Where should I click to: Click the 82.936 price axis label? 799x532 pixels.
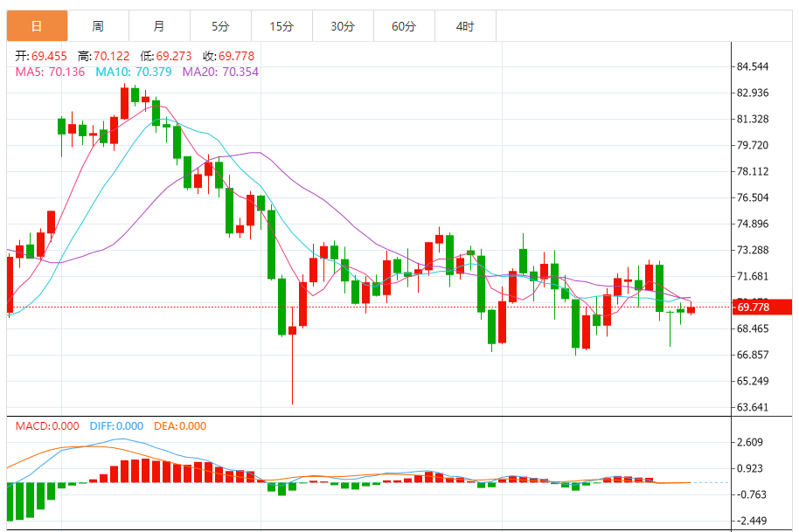[x=753, y=93]
